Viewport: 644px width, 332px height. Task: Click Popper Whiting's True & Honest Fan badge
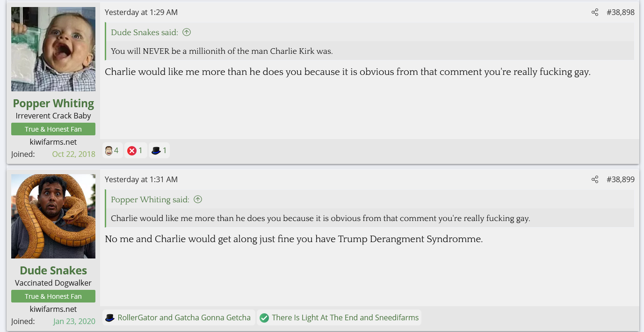(x=53, y=129)
